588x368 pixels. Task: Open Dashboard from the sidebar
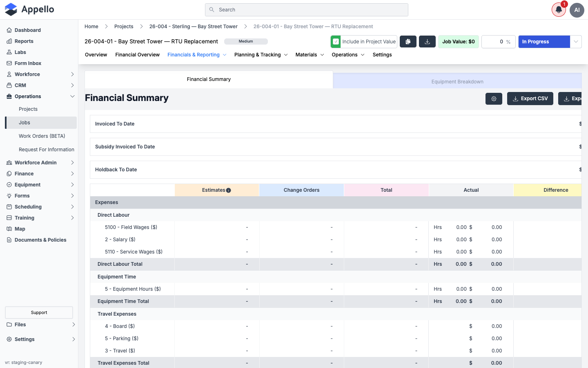(27, 30)
